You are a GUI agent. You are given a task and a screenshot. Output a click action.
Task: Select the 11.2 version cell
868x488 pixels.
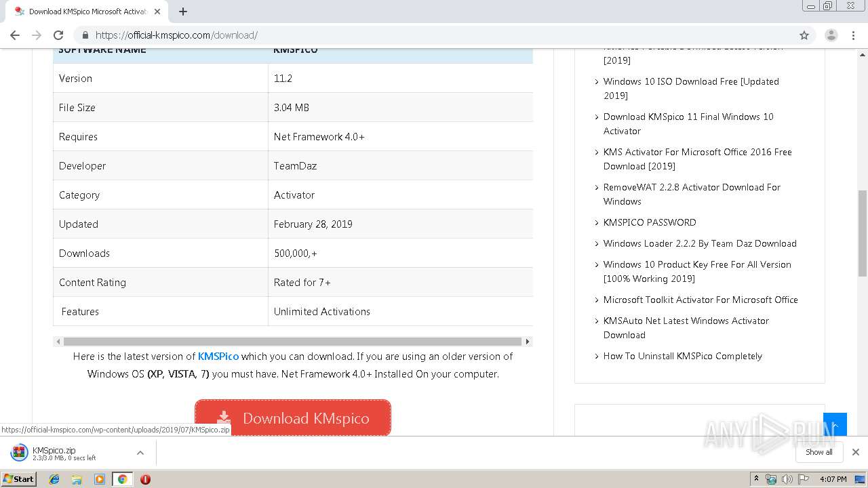coord(400,79)
